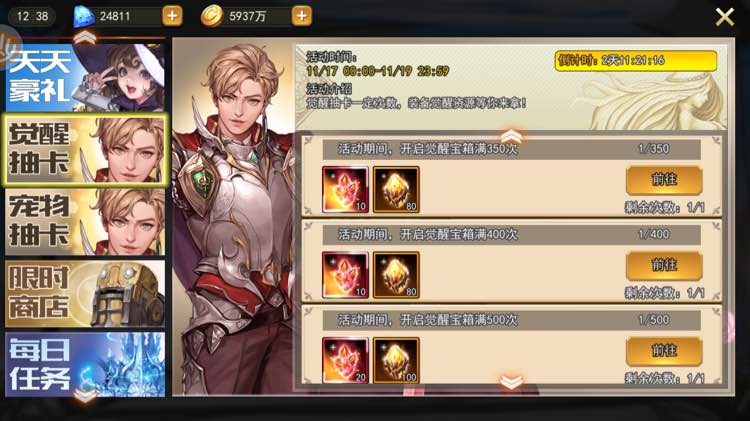Click the plus icon beside gold coins
The width and height of the screenshot is (750, 421).
coord(301,16)
